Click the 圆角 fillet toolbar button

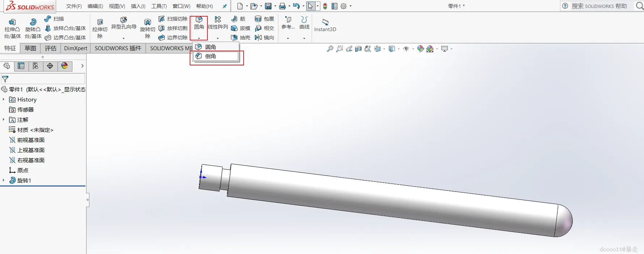point(199,23)
